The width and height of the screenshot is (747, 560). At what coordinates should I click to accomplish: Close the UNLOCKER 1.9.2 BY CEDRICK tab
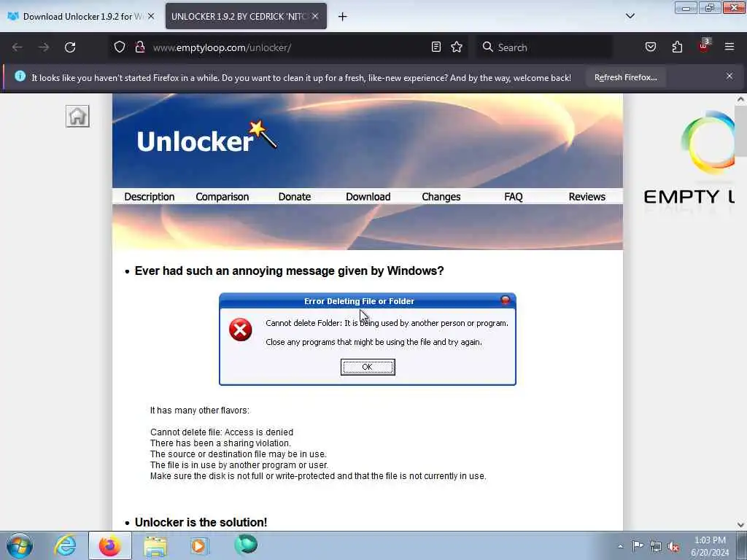[x=315, y=16]
